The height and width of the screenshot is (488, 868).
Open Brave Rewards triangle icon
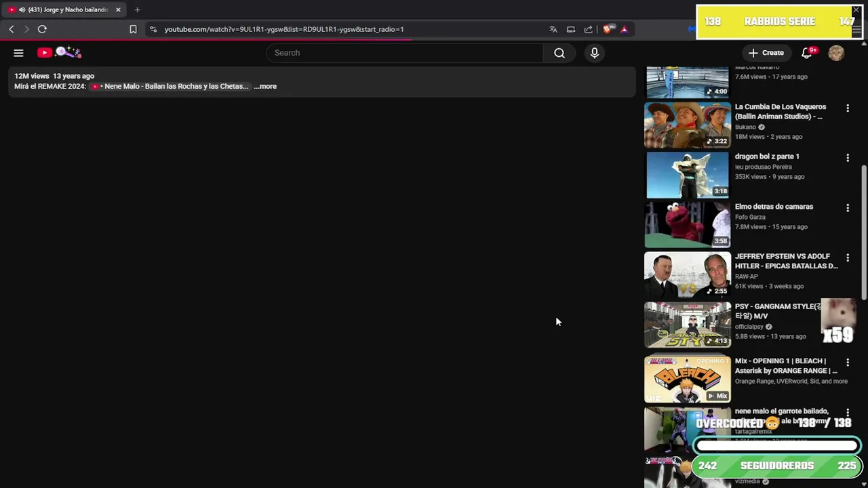(x=624, y=29)
